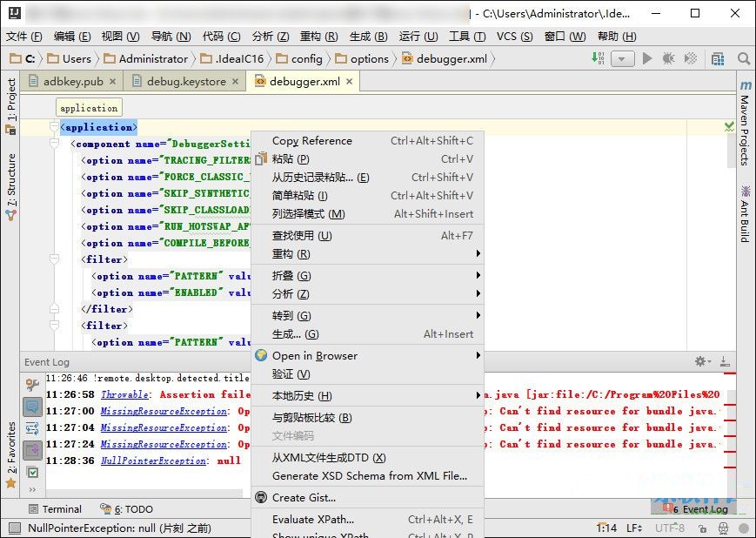756x538 pixels.
Task: Run with Coverage using toolbar icon
Action: pos(690,58)
